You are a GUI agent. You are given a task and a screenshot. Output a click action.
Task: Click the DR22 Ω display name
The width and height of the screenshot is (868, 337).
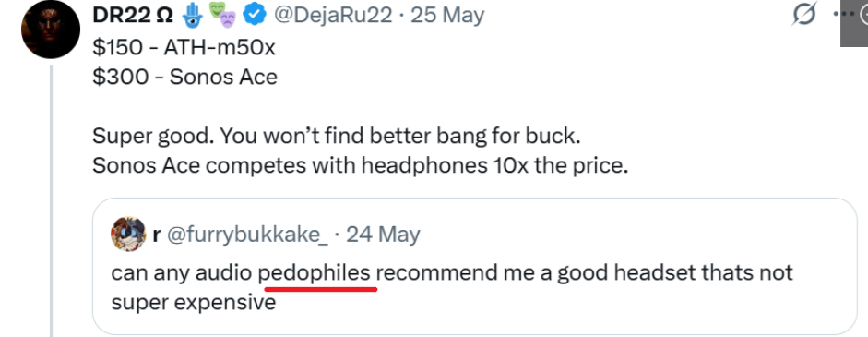point(133,16)
